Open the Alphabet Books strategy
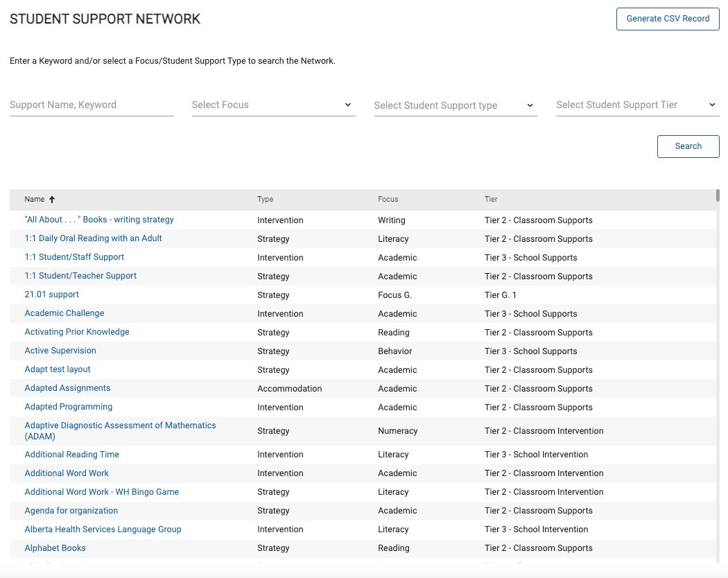 click(x=55, y=548)
